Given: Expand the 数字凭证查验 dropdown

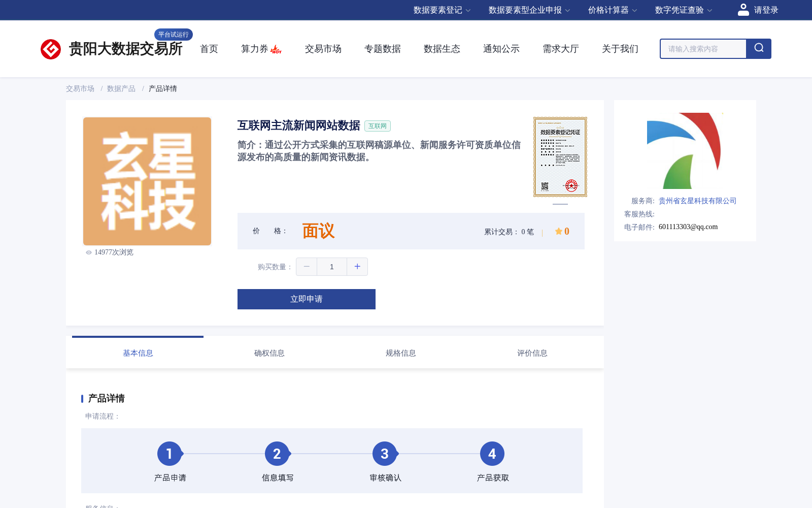Looking at the screenshot, I should tap(684, 10).
